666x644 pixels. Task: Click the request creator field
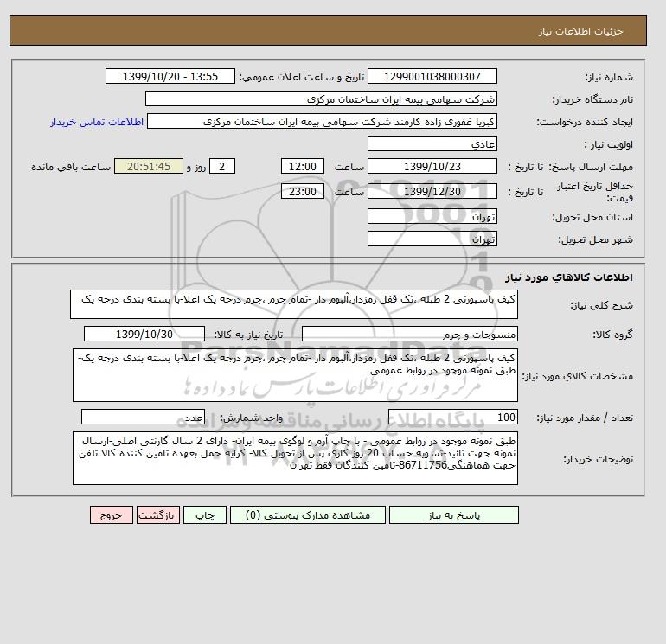tap(322, 121)
